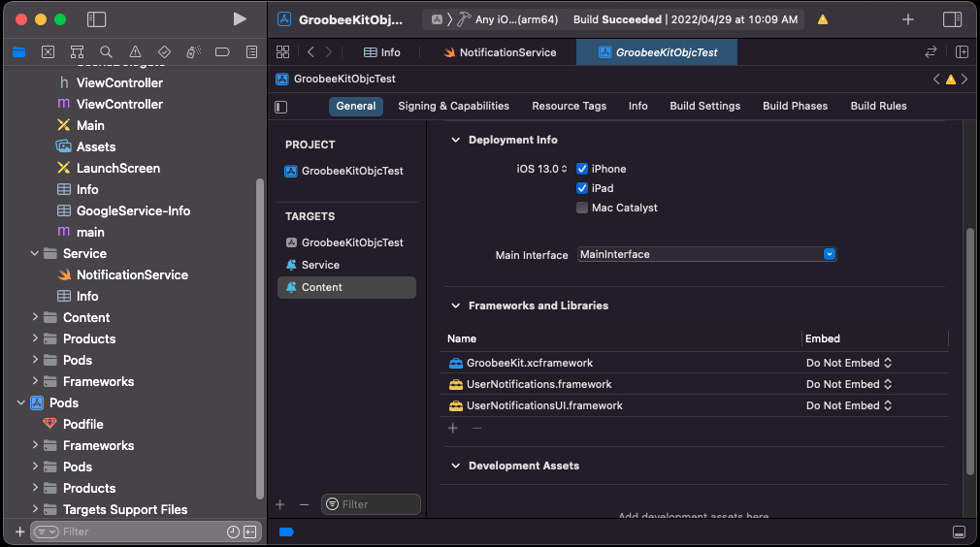
Task: Click the build warning indicator in toolbar
Action: click(x=823, y=19)
